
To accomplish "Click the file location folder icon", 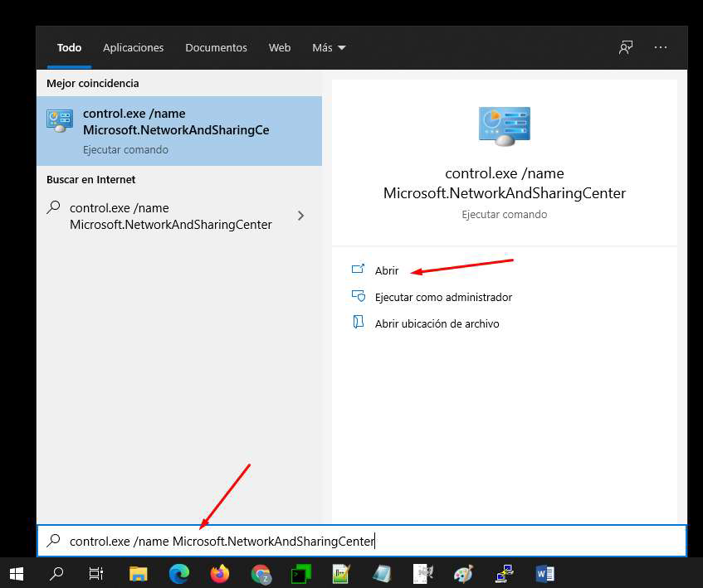I will (x=359, y=322).
